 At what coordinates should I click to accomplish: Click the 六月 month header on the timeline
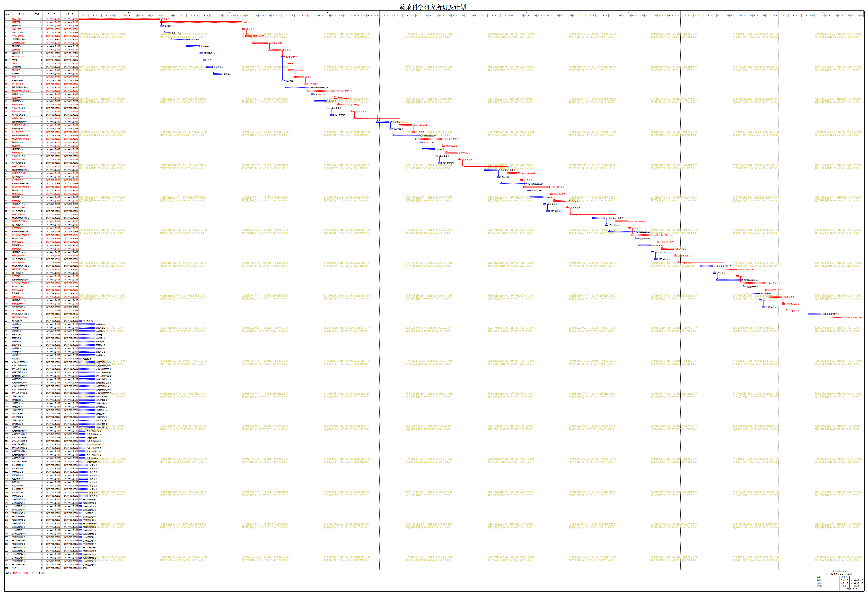[428, 13]
